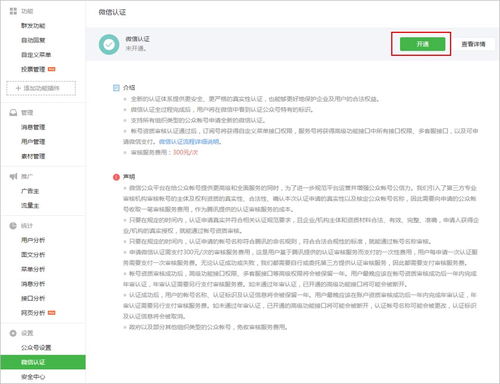Open 用户分析 under 统计
This screenshot has width=500, height=384.
33,240
